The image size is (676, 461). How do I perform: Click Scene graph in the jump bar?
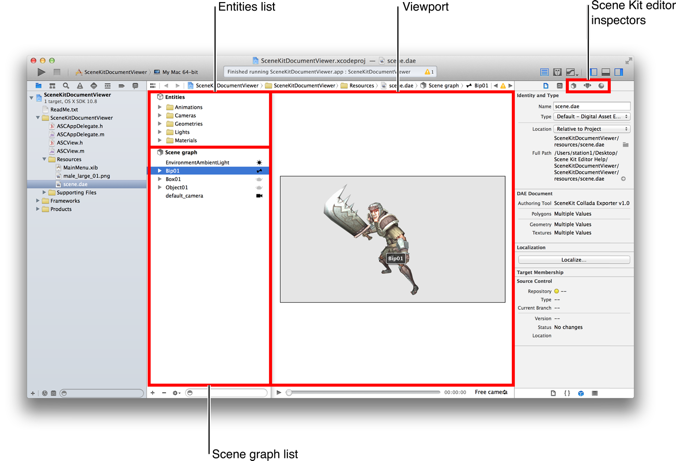(x=440, y=86)
